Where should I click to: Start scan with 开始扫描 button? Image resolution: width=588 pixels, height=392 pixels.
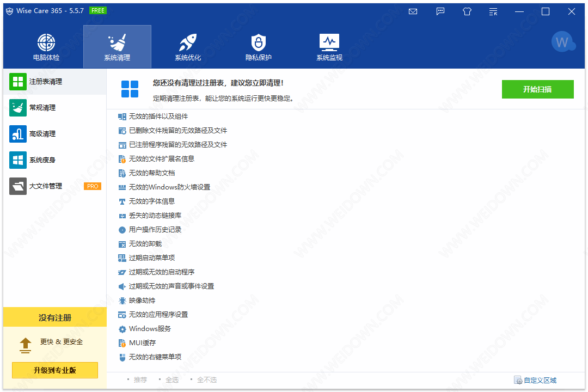tap(537, 89)
